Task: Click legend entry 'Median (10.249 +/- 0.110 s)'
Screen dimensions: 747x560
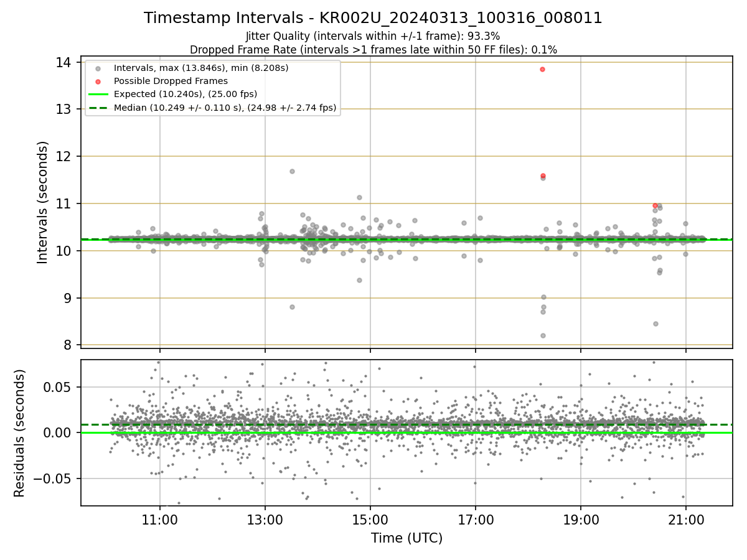Action: click(x=225, y=108)
